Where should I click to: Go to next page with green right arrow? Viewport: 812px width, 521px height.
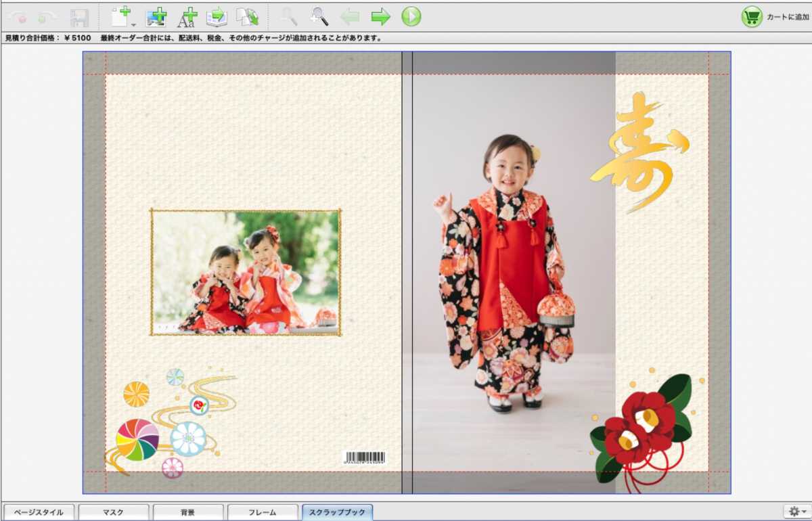[381, 17]
